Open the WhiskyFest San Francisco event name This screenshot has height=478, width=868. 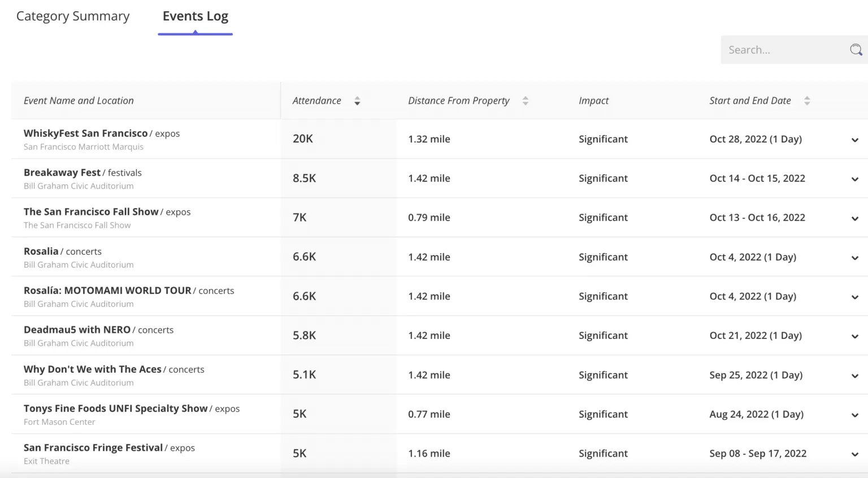tap(85, 133)
